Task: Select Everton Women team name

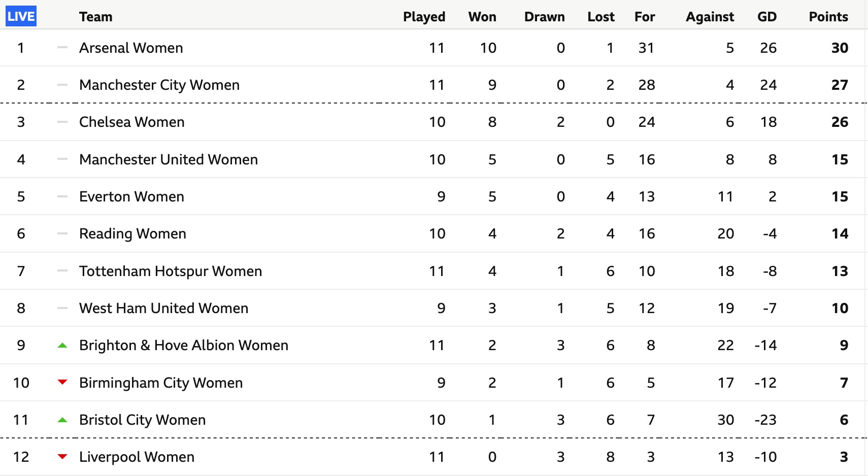Action: point(131,196)
